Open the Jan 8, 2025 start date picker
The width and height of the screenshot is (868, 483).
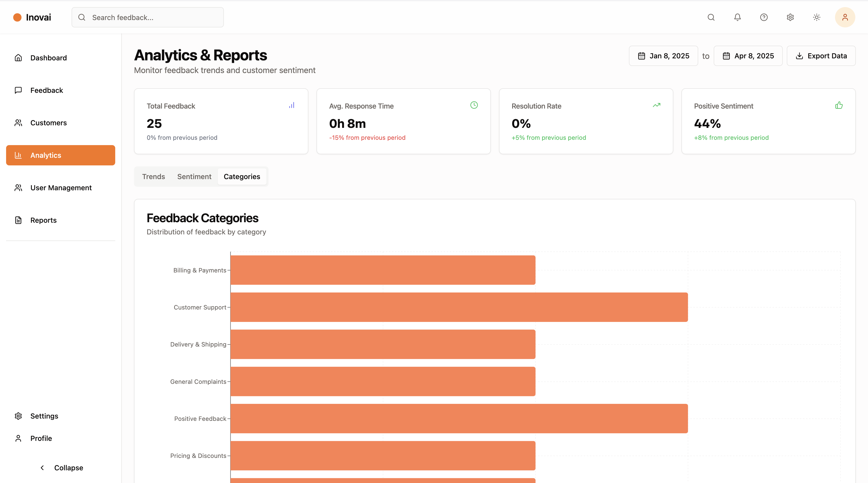663,56
